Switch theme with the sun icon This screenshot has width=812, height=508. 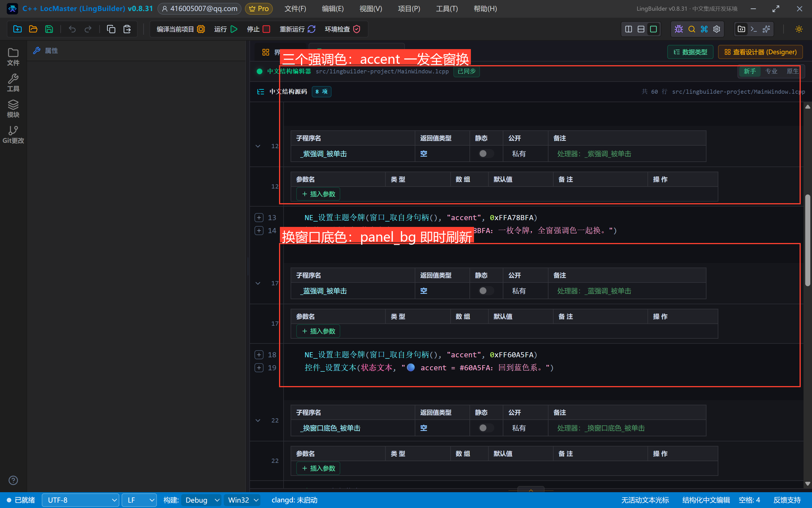coord(799,29)
